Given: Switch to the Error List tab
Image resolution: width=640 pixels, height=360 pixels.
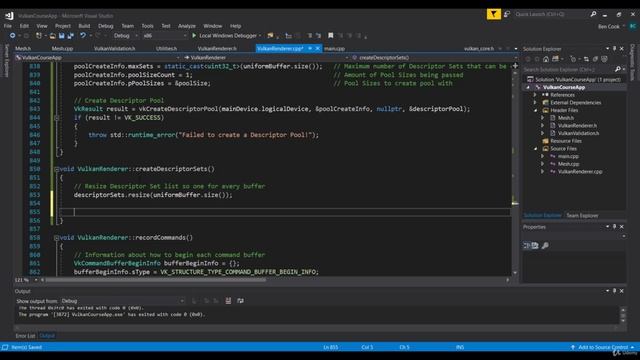Looking at the screenshot, I should pos(25,336).
